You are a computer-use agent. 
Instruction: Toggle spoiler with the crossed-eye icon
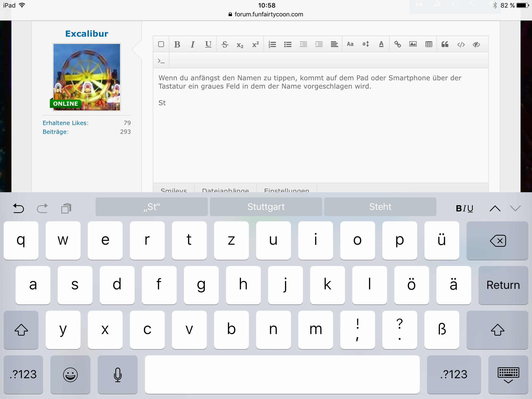[x=476, y=44]
